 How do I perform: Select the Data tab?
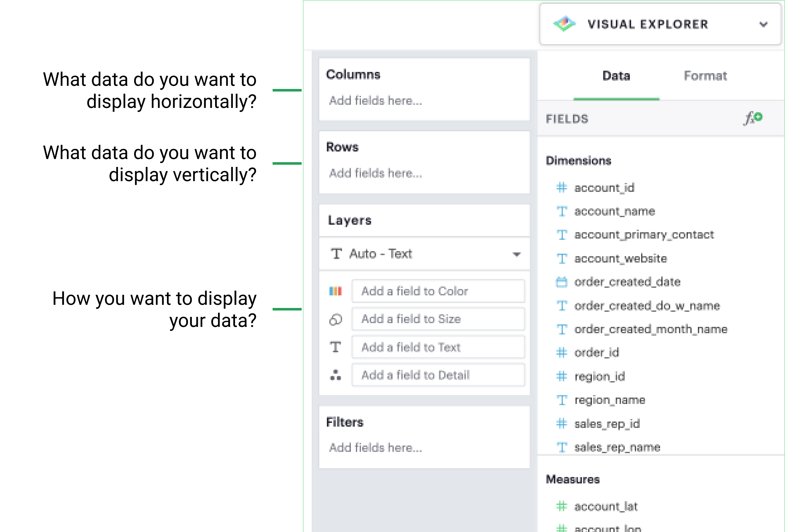click(x=616, y=76)
